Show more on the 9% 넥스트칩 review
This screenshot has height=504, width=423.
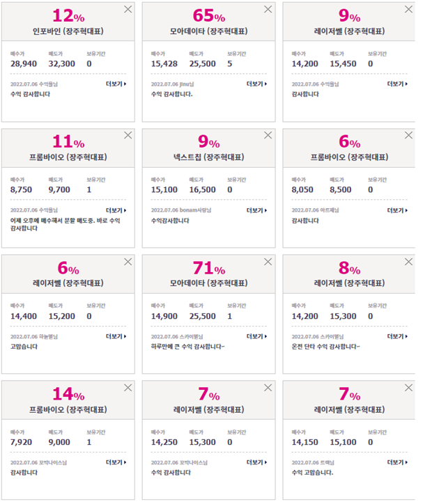(256, 210)
